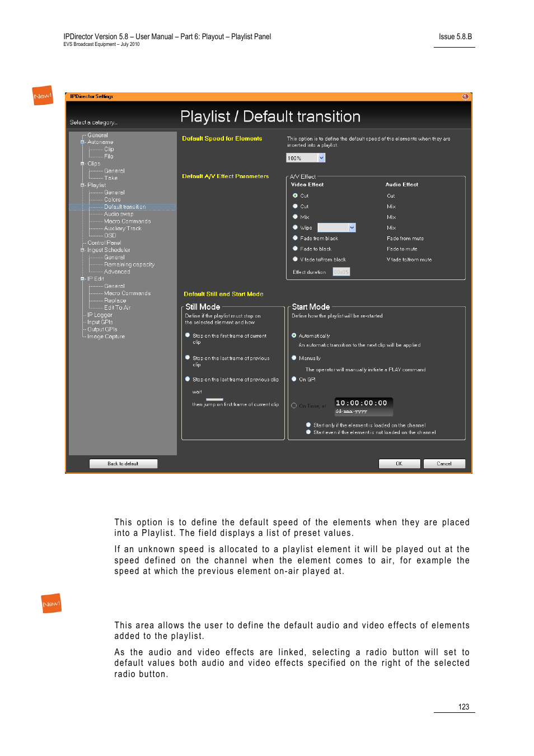Set Start Mode to Manually

click(x=294, y=358)
